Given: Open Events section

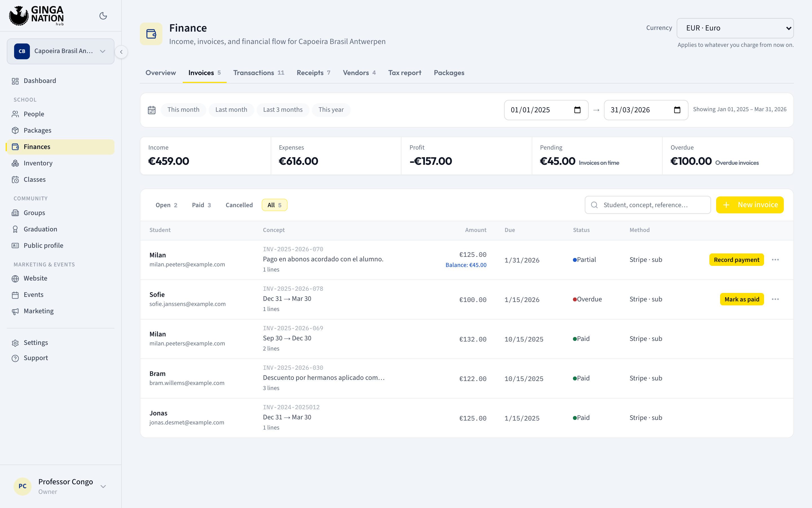Looking at the screenshot, I should [x=60, y=295].
